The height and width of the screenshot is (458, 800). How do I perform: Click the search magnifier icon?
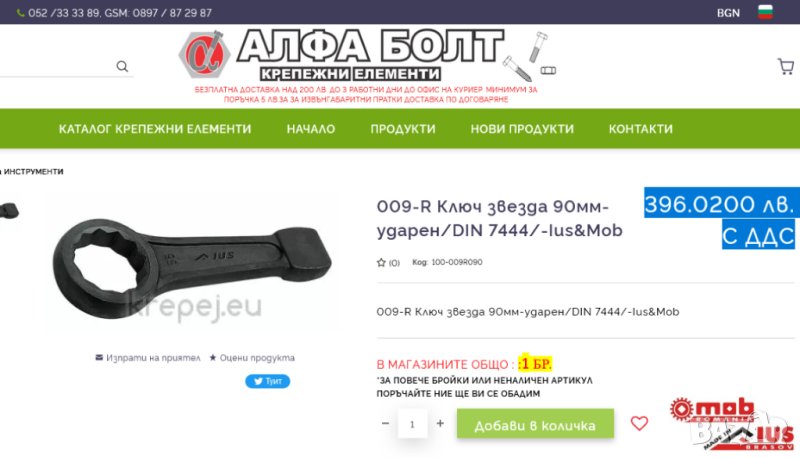point(122,66)
